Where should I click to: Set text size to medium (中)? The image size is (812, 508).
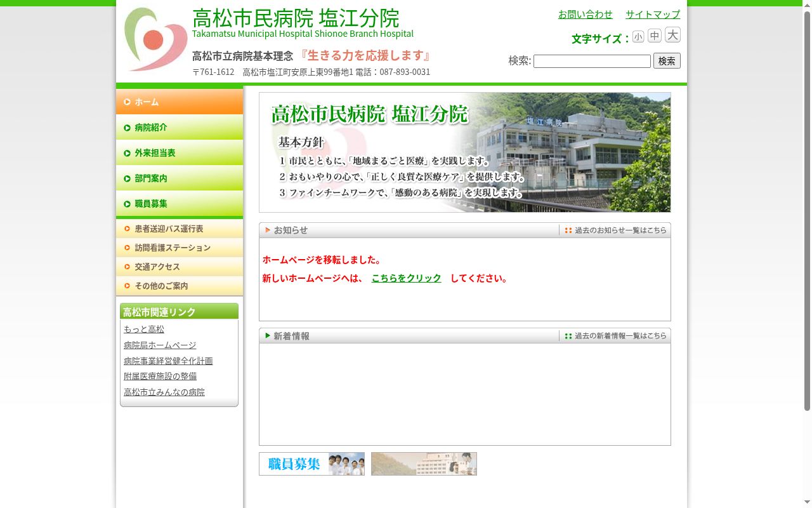(655, 36)
